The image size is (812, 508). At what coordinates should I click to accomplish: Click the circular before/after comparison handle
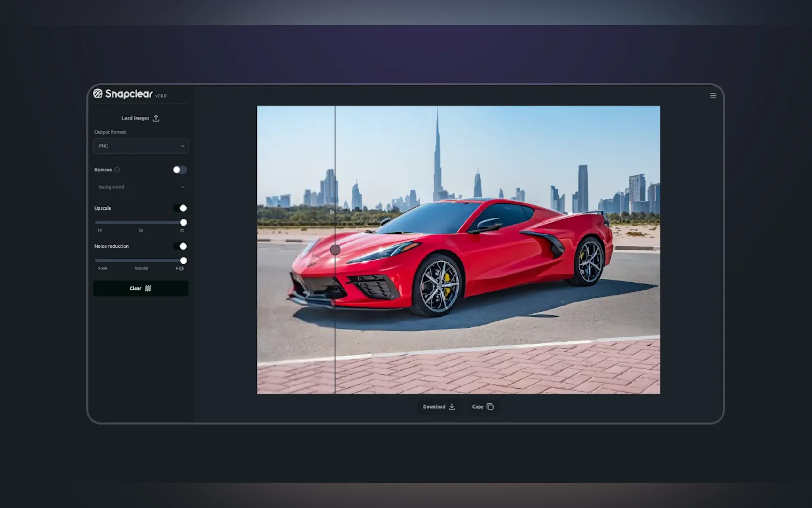(335, 250)
